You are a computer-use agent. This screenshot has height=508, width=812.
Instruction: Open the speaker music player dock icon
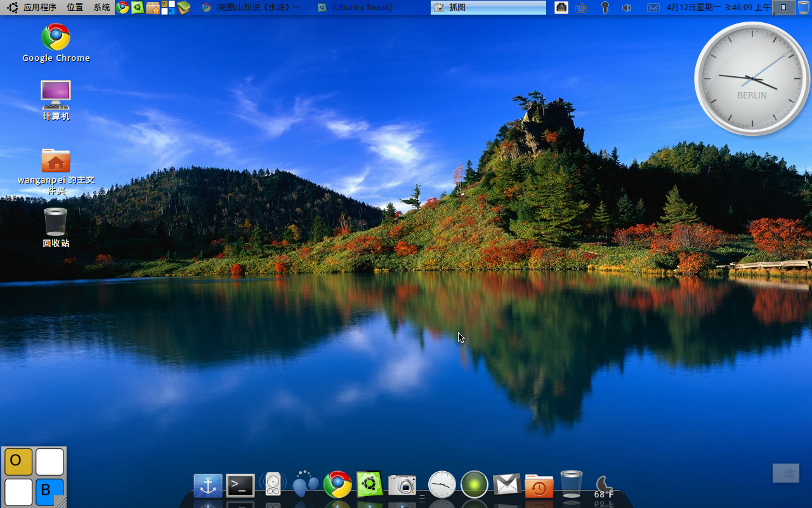[x=273, y=485]
